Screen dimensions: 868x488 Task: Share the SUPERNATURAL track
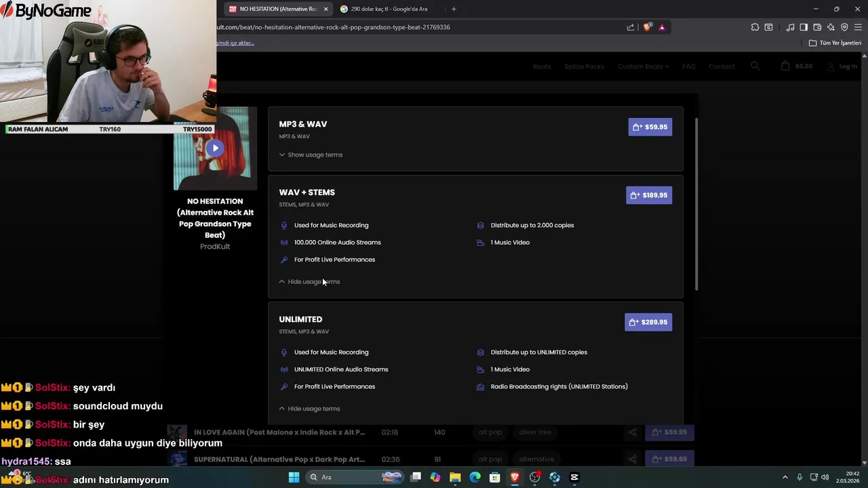pos(632,459)
